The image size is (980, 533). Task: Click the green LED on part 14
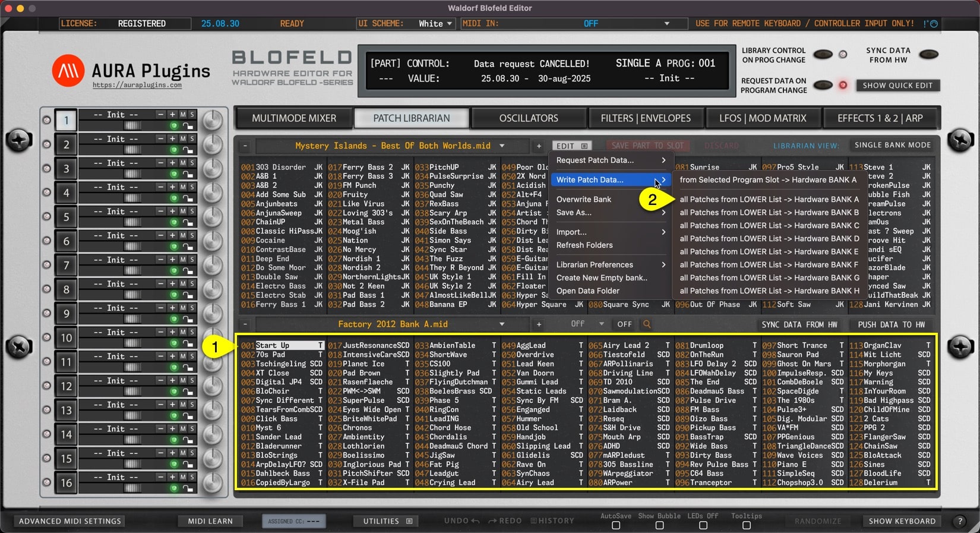tap(174, 440)
